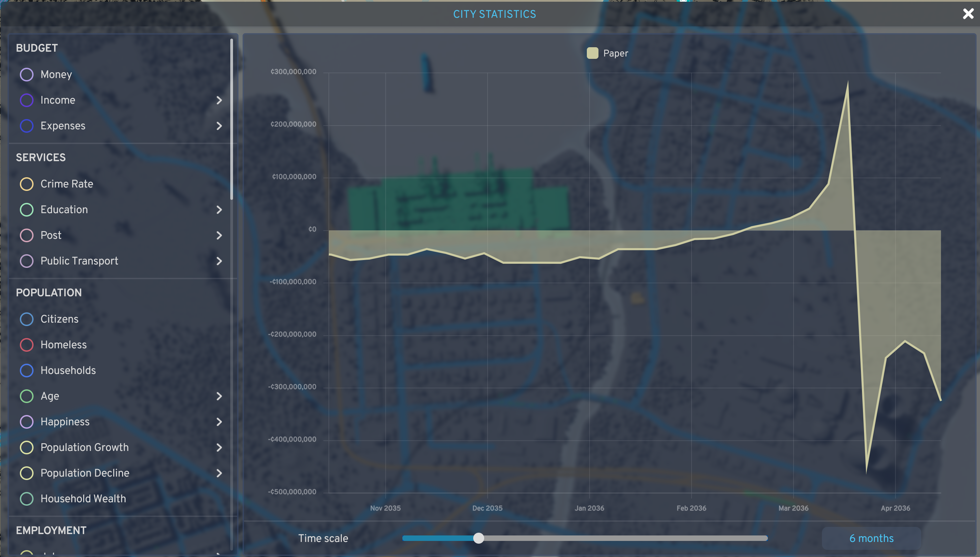This screenshot has width=980, height=557.
Task: Toggle the Age statistic circle
Action: (26, 396)
